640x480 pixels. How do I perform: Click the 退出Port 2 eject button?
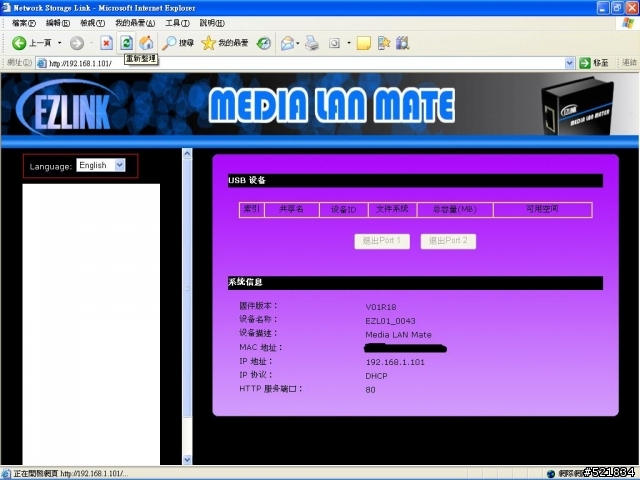(448, 241)
